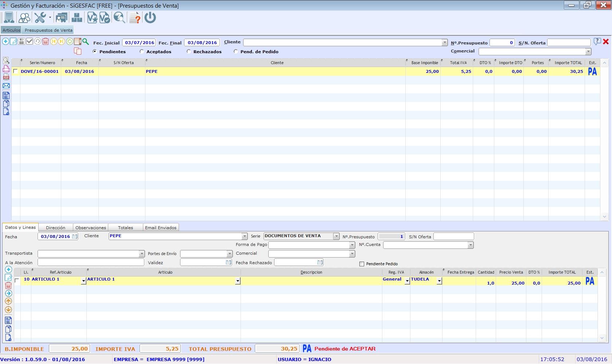Image resolution: width=612 pixels, height=364 pixels.
Task: Switch to the Presupuestos de Venta tab
Action: point(48,30)
